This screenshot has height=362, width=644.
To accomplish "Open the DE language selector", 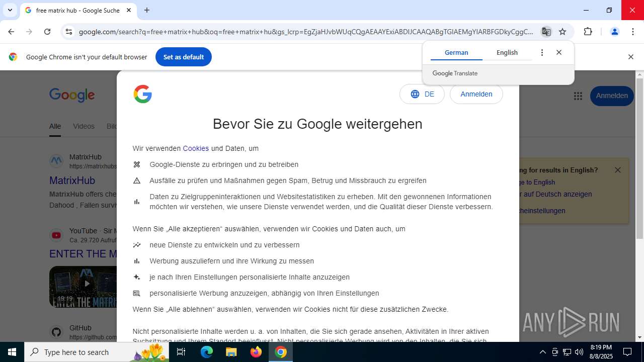I will [x=422, y=94].
